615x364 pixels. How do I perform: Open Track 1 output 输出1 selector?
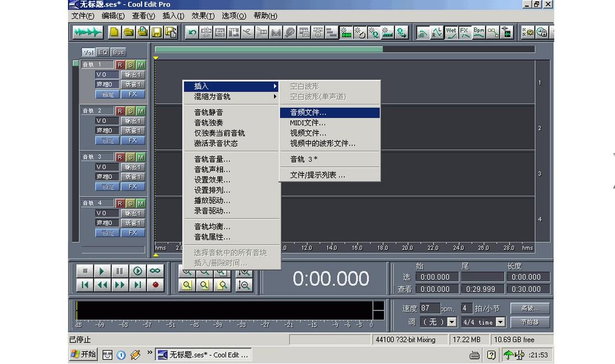point(133,75)
